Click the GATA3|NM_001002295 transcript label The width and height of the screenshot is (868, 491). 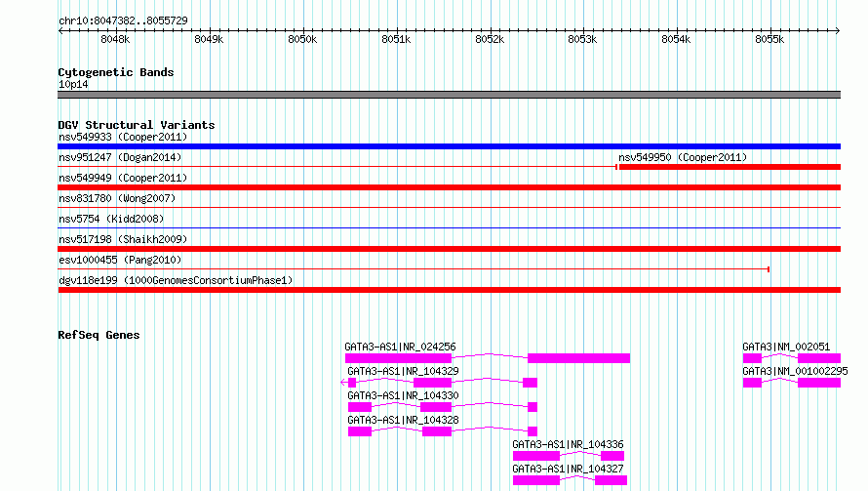795,371
